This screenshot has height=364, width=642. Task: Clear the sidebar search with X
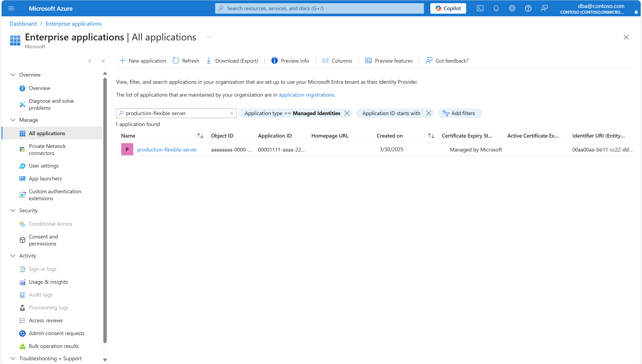click(x=90, y=61)
